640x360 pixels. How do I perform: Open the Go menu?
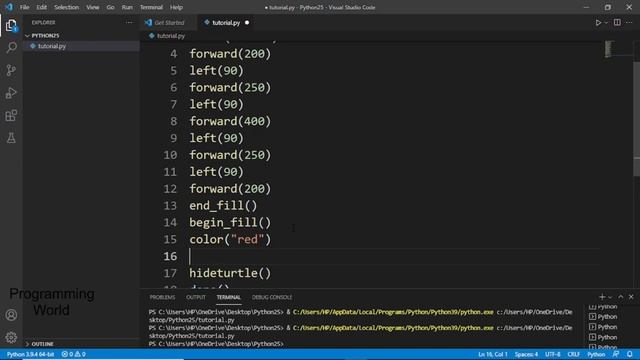click(110, 7)
